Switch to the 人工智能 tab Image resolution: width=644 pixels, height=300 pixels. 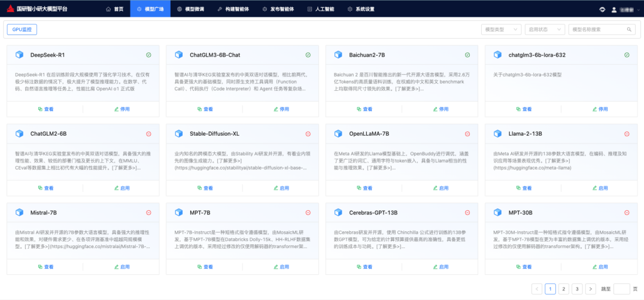(320, 8)
